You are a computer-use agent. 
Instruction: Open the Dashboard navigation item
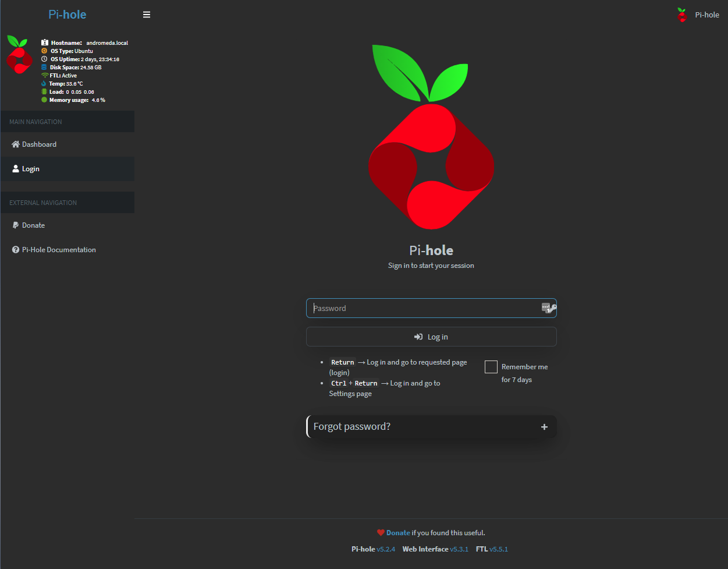[39, 144]
